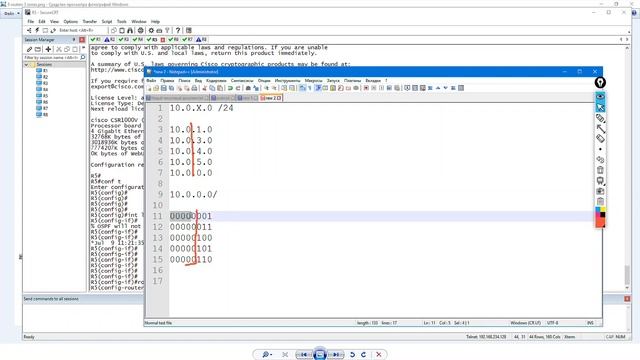Click the Reconnect icon in SecureCRT toolbar
Viewport: 640px width, 360px height.
(53, 30)
